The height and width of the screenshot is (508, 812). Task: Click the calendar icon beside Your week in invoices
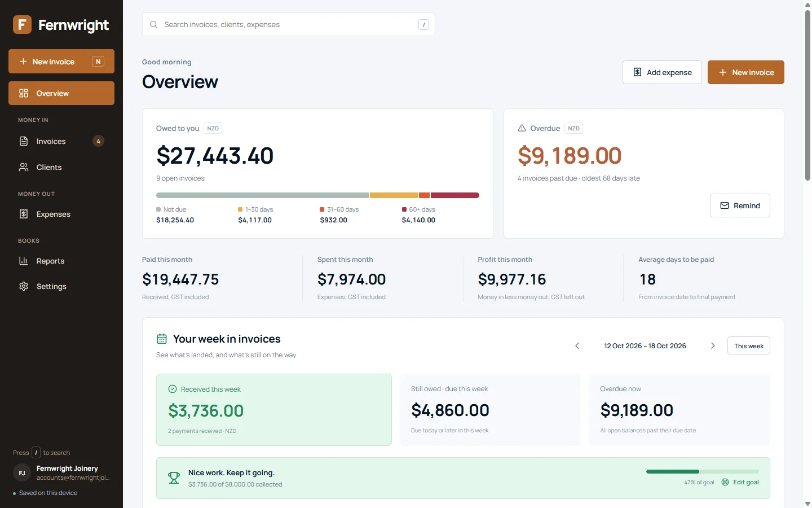(x=162, y=339)
